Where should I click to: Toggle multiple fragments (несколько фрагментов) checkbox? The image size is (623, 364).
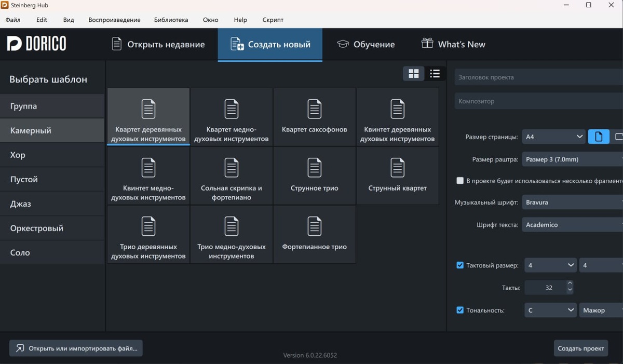[x=460, y=181]
